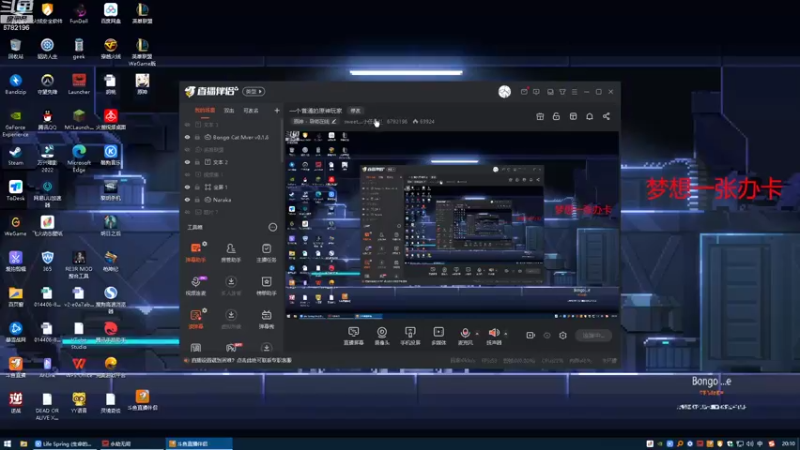Add a new scene with plus button
The image size is (800, 450).
point(277,111)
